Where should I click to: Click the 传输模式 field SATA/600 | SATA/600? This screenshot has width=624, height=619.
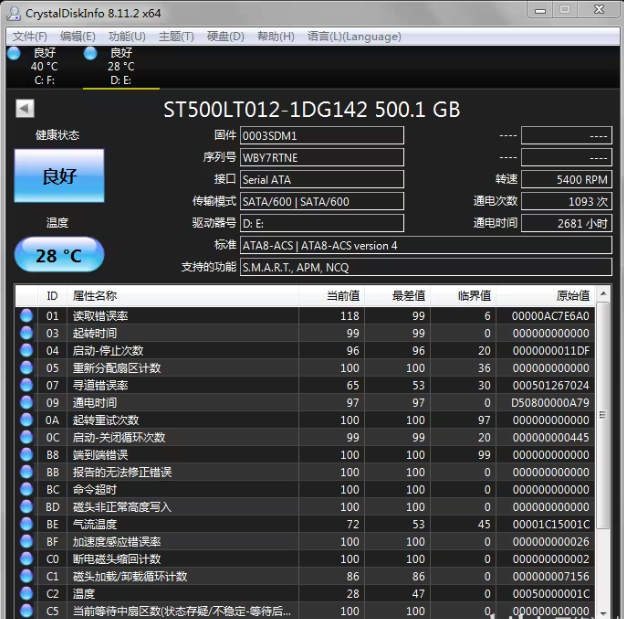322,201
